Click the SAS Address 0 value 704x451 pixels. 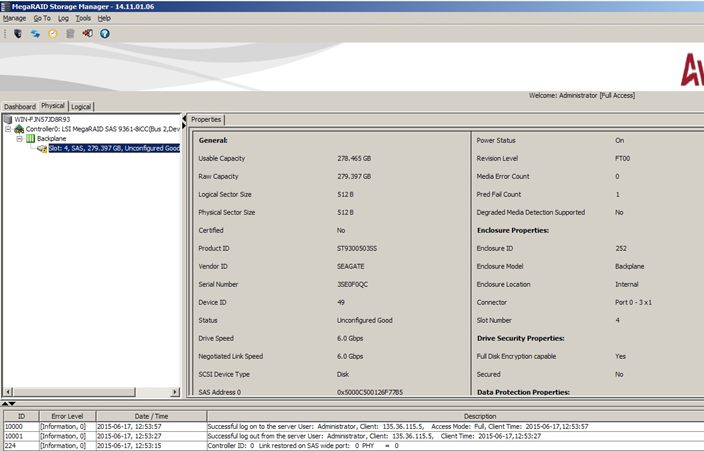(x=370, y=392)
